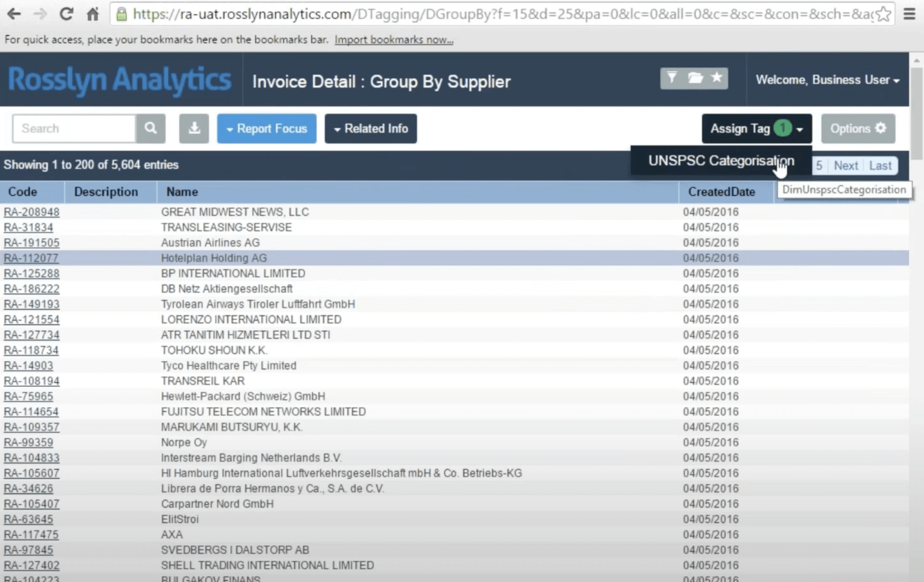This screenshot has height=582, width=924.
Task: Select the Norpe Oy name cell
Action: pyautogui.click(x=184, y=442)
